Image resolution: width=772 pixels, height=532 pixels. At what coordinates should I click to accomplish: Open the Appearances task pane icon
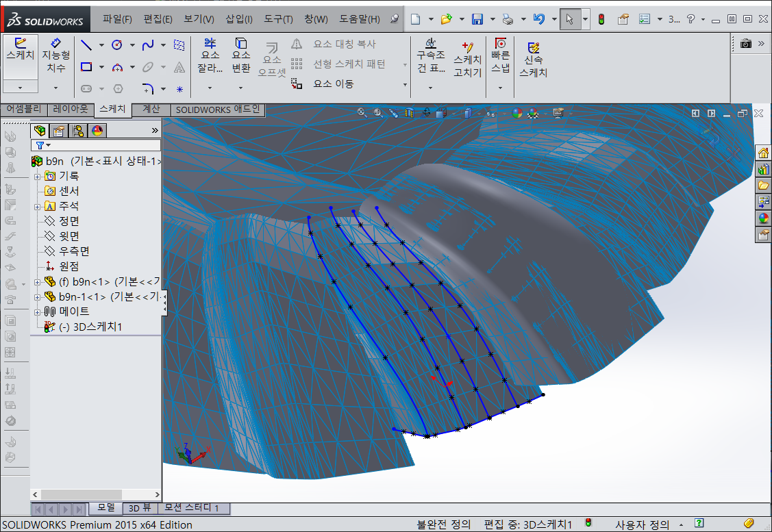[763, 218]
